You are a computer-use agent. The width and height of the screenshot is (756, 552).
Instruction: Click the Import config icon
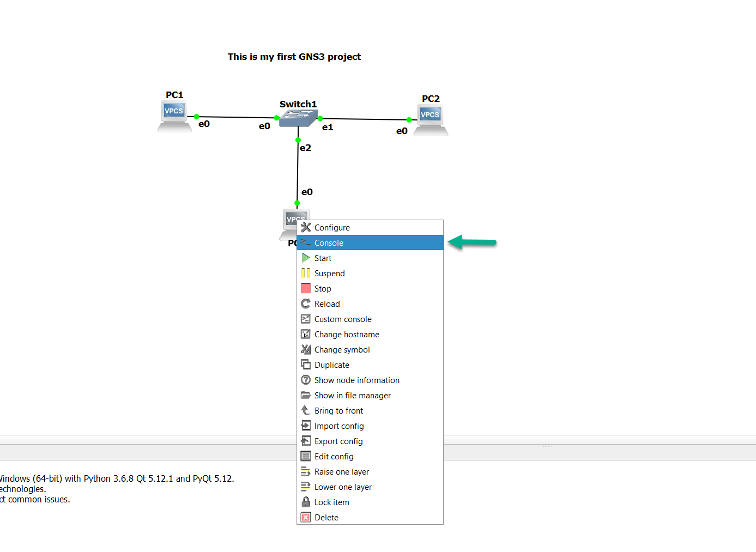[x=306, y=426]
